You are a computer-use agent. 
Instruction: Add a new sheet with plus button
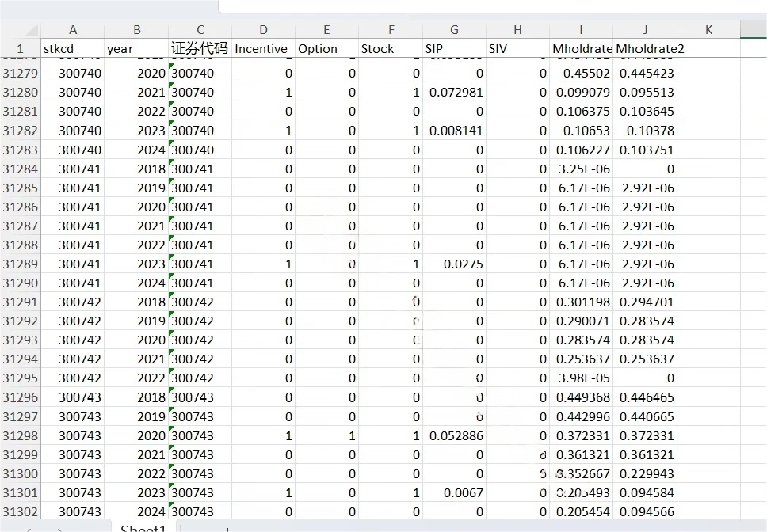coord(227,528)
